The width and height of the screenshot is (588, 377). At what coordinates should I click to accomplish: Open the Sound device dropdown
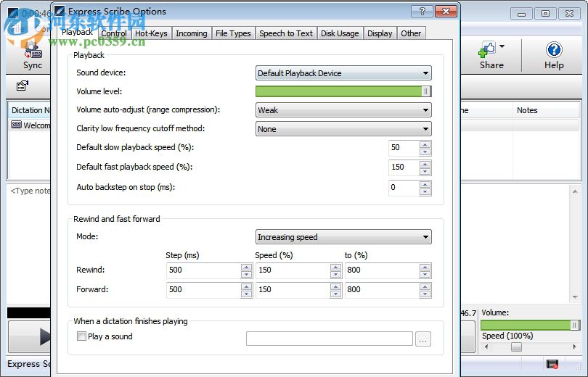click(x=343, y=73)
